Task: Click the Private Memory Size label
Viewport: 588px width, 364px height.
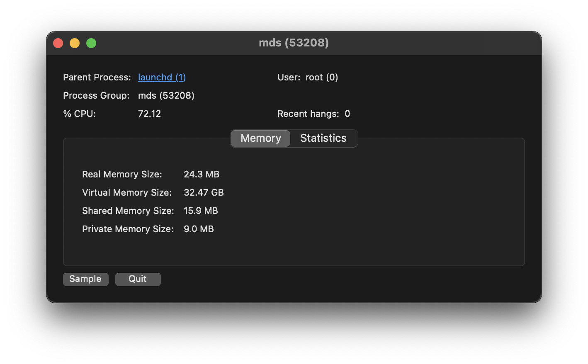Action: [x=128, y=229]
